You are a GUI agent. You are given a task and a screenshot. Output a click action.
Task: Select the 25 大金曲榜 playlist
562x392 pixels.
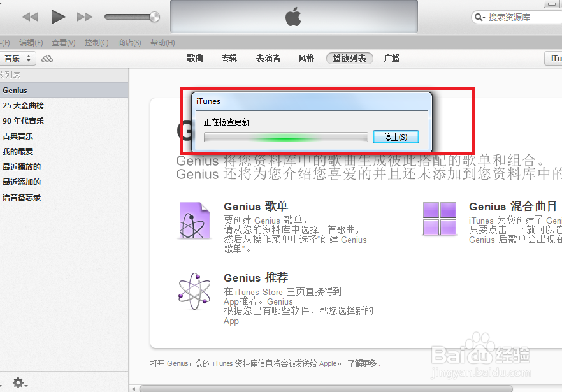point(64,106)
